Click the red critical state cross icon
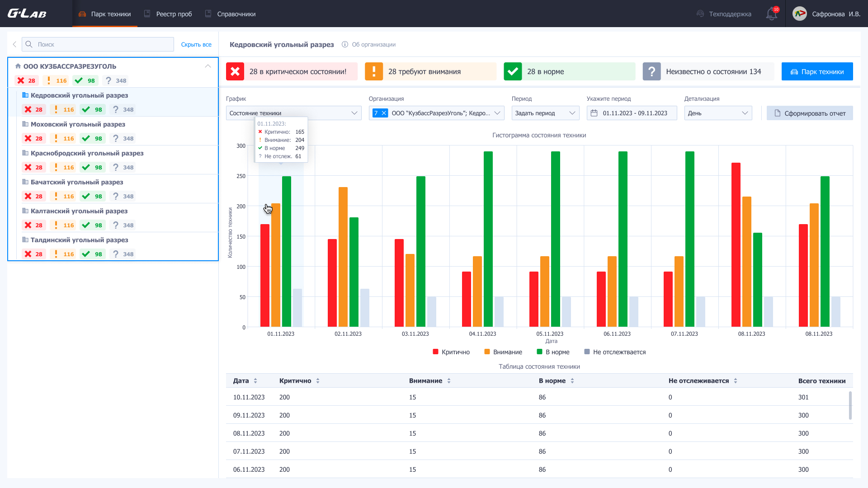868x488 pixels. [235, 71]
